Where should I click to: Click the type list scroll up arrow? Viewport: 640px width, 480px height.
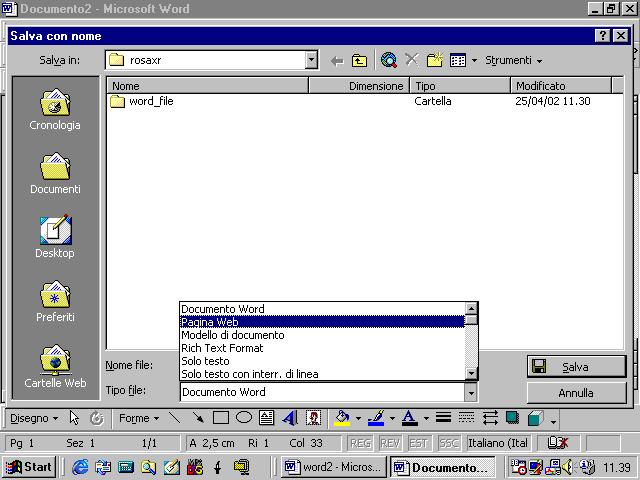point(471,309)
